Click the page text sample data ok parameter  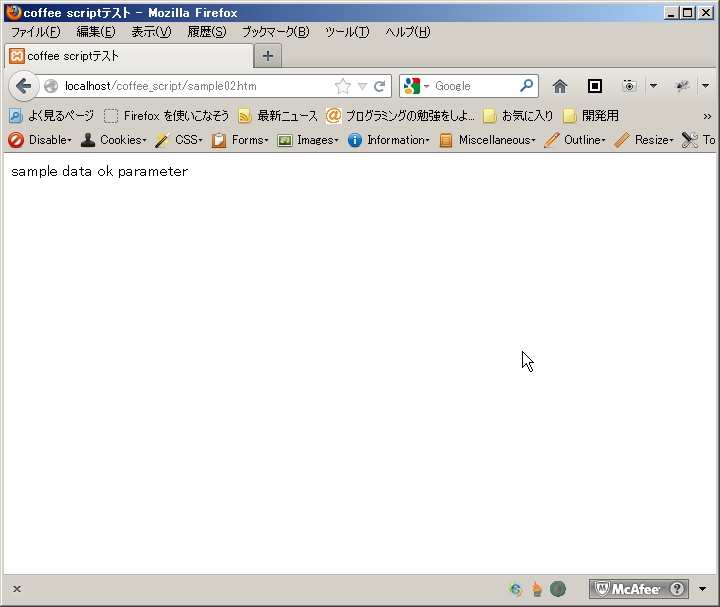coord(100,171)
